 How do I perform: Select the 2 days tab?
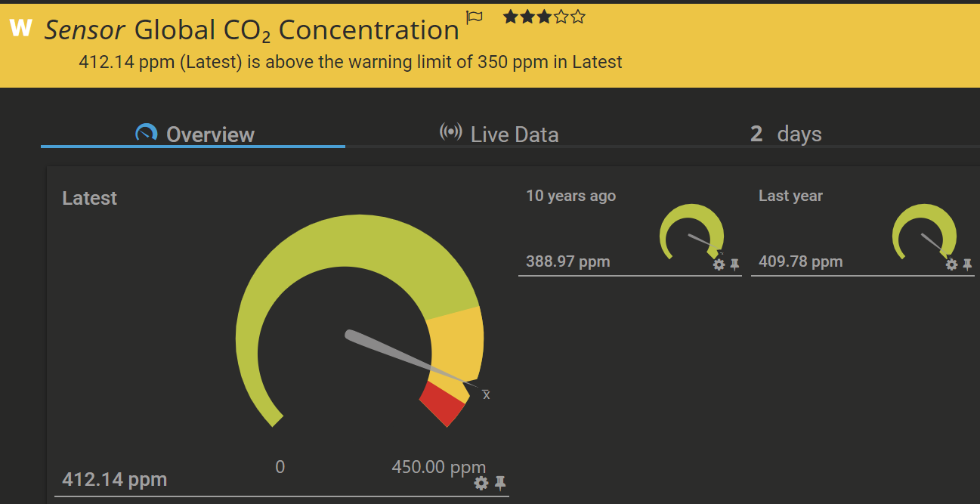pos(786,135)
